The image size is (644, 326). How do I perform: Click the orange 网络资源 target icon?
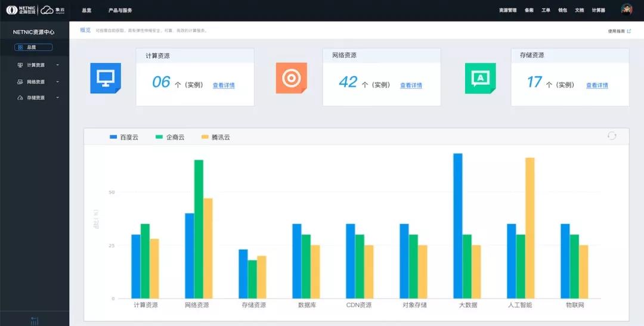coord(291,78)
